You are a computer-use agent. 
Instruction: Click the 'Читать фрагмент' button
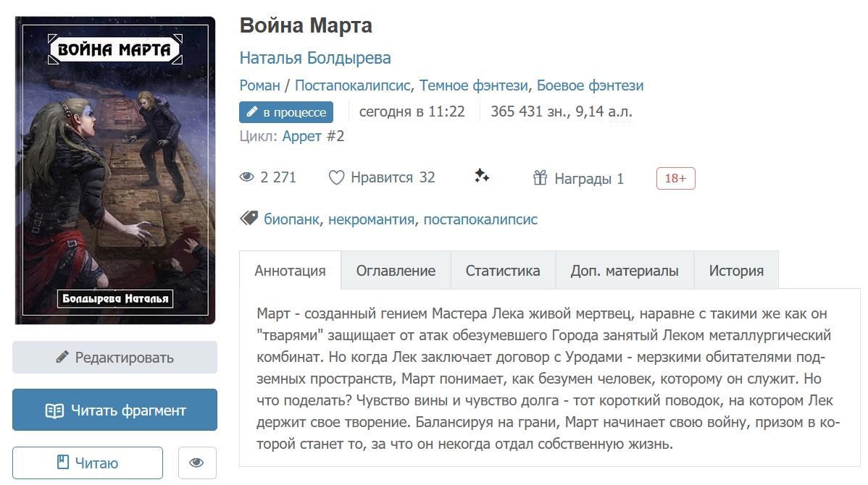point(114,410)
